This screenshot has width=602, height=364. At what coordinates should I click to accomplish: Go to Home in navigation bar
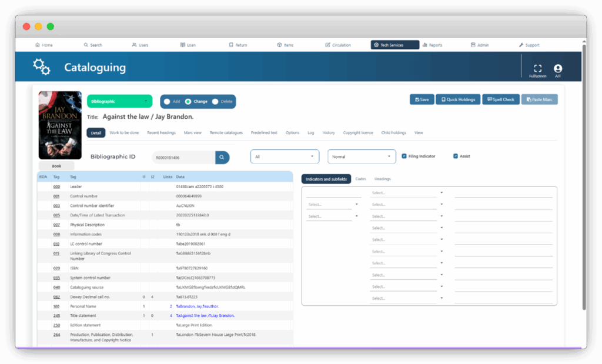(44, 45)
